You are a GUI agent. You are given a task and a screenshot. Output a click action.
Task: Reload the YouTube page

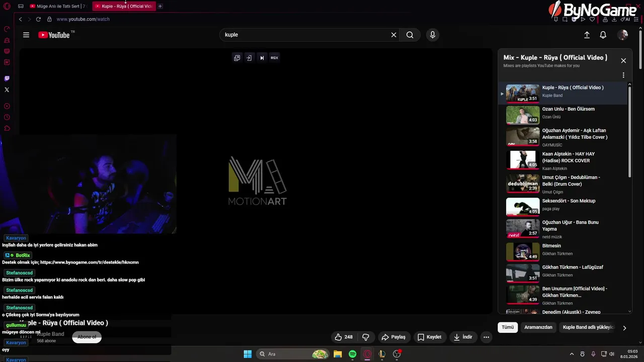pos(38,19)
